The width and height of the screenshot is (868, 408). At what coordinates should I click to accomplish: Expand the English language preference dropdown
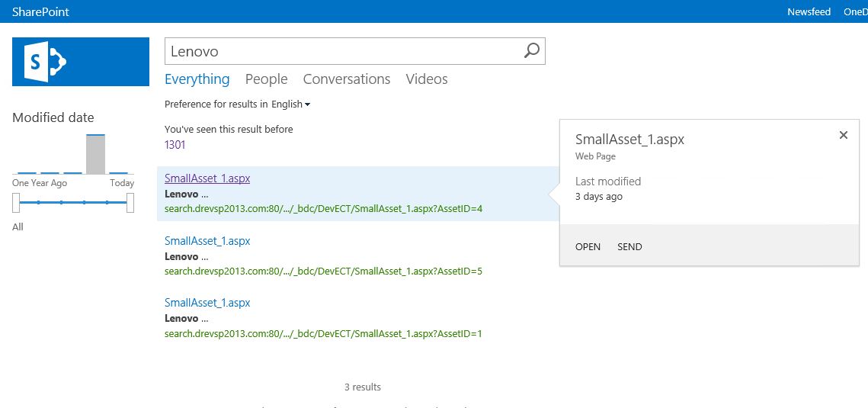(x=290, y=104)
